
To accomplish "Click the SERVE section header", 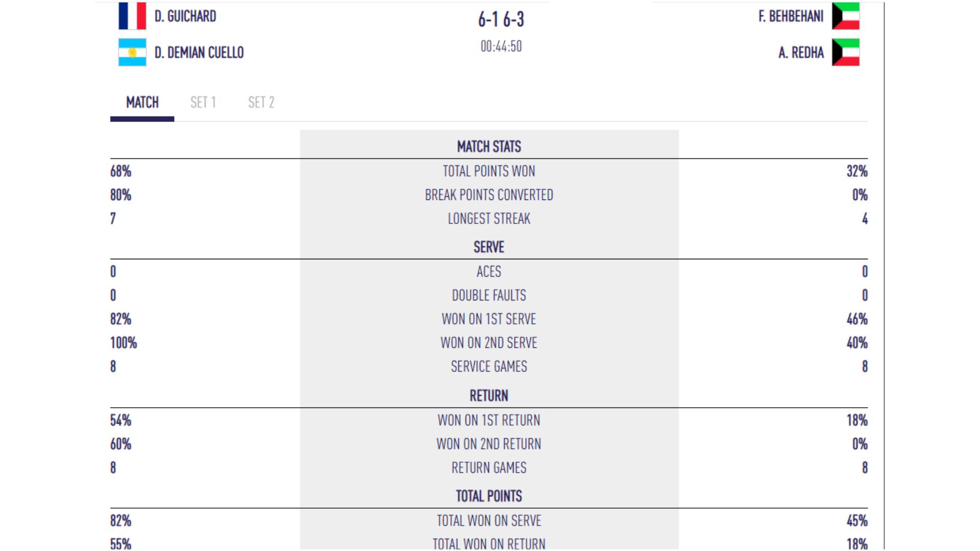I will (489, 247).
